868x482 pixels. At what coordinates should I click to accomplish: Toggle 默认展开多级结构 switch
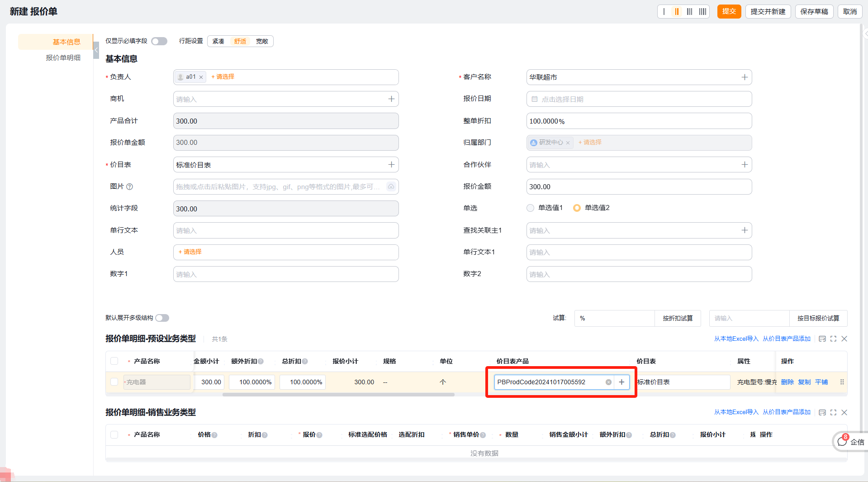point(162,318)
